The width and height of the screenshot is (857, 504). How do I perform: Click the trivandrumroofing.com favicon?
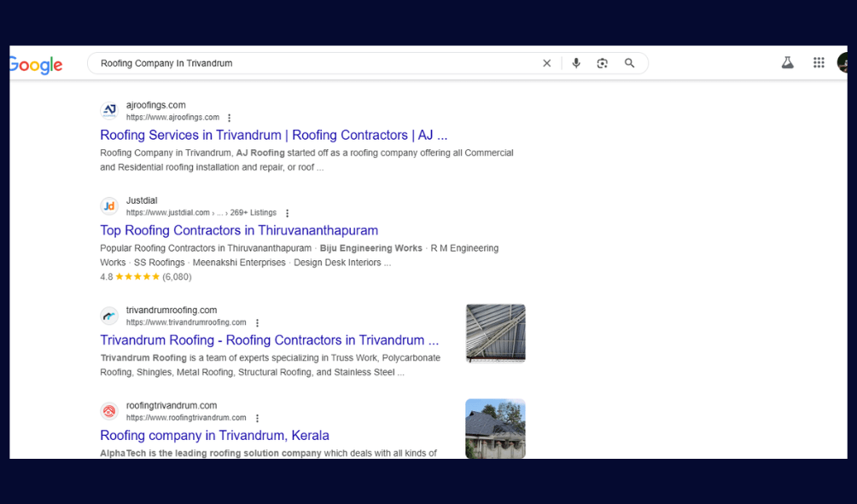click(x=109, y=316)
